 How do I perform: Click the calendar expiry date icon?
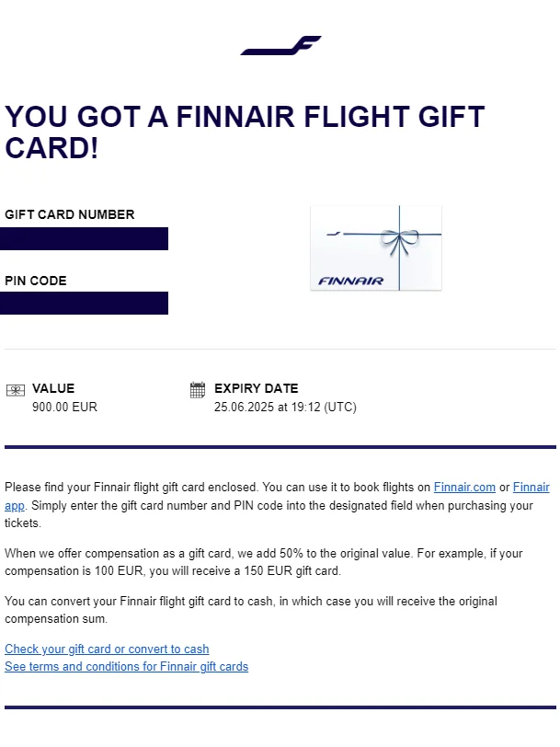coord(198,390)
